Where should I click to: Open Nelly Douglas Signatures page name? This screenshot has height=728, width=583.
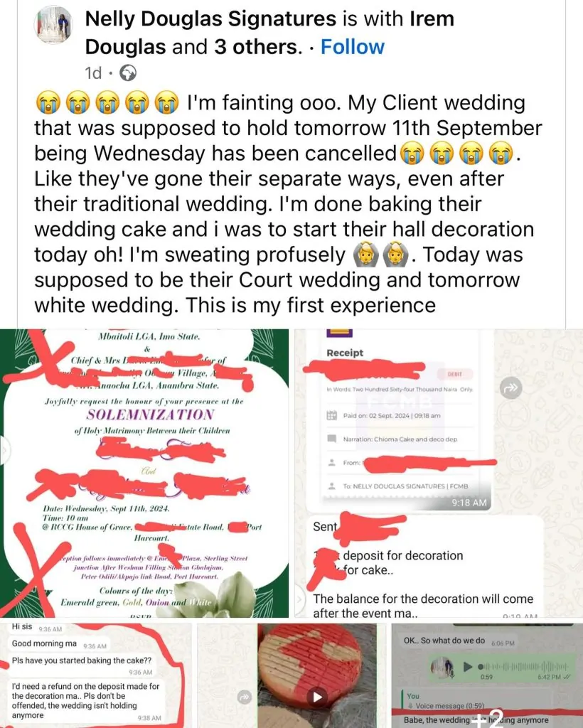(210, 19)
